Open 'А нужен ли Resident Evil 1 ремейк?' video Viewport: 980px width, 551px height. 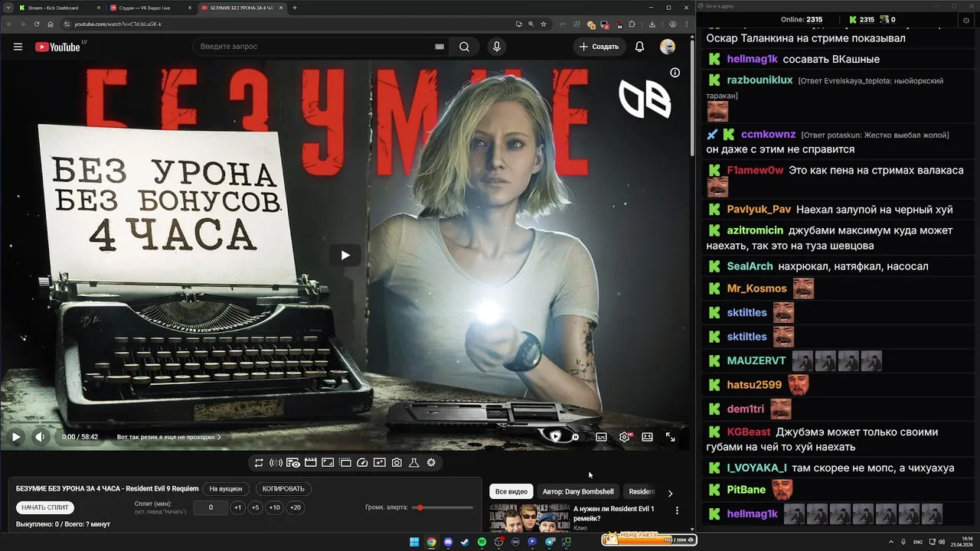click(x=614, y=514)
